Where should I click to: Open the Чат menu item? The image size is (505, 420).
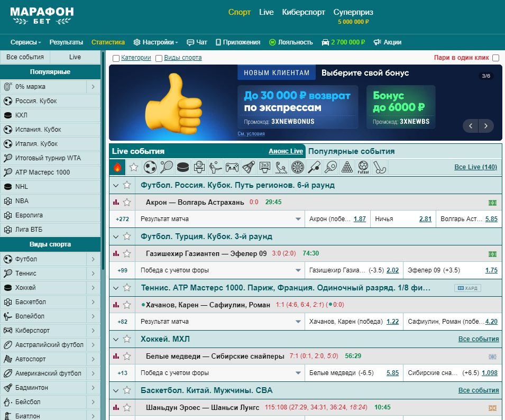coord(197,42)
